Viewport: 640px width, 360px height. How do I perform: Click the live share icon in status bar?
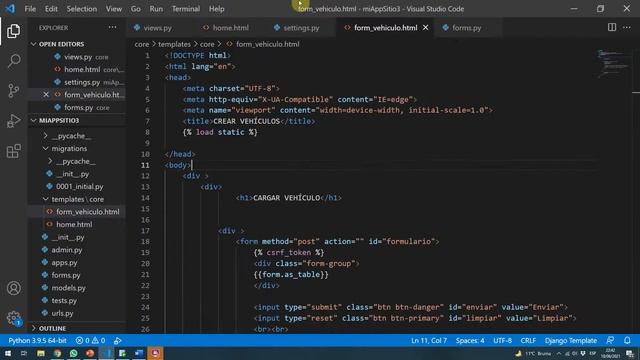[x=118, y=340]
